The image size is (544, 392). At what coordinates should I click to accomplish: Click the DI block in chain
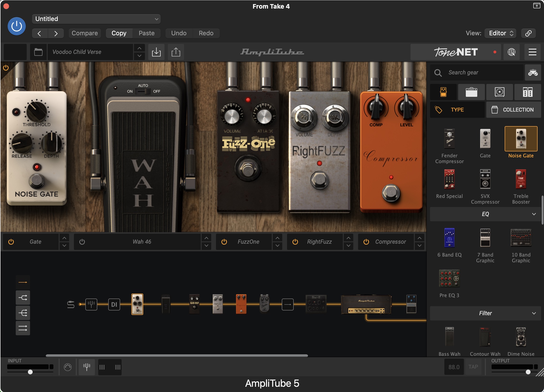pos(114,304)
